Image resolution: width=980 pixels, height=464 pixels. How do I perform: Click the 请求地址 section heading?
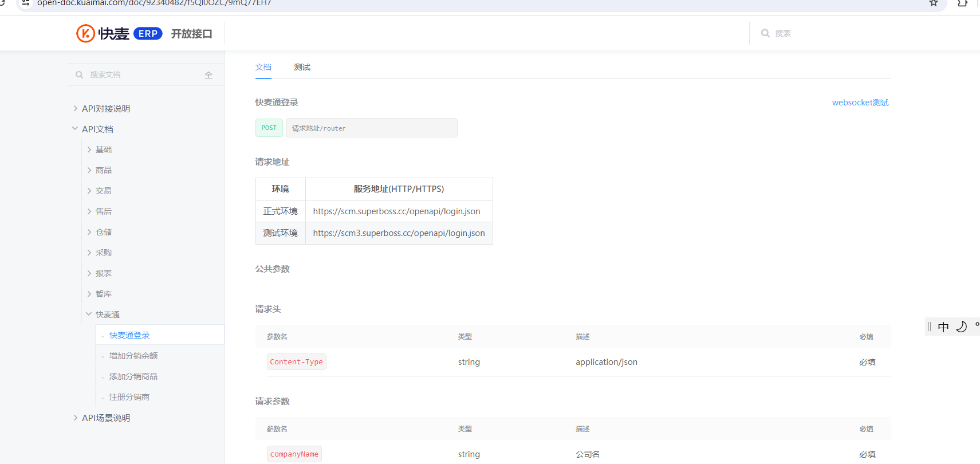[x=273, y=162]
